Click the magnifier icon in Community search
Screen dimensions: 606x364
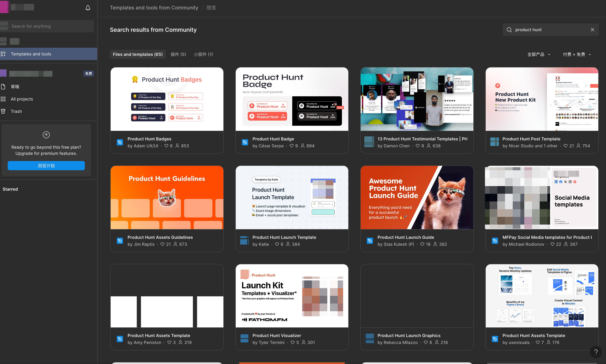(509, 30)
